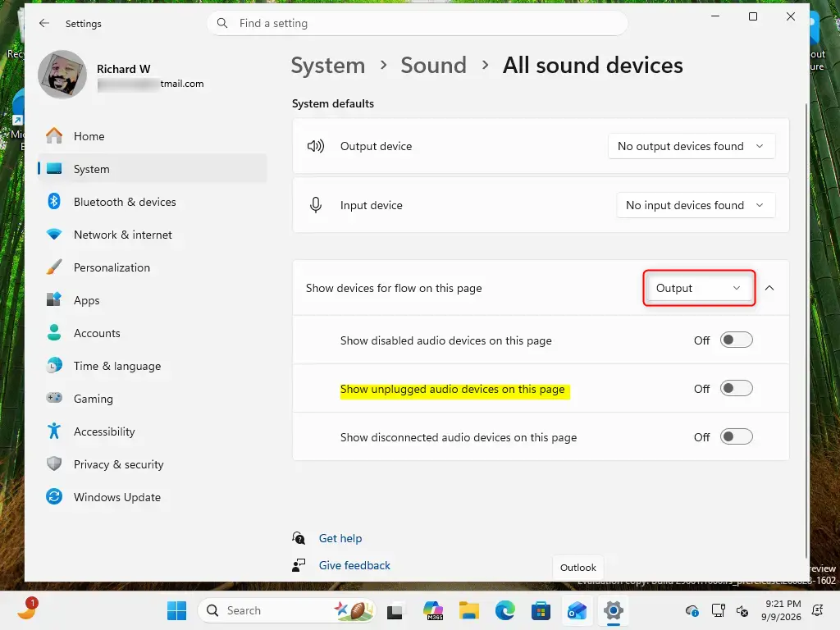The width and height of the screenshot is (840, 630).
Task: Click the Input device label text
Action: [x=372, y=204]
